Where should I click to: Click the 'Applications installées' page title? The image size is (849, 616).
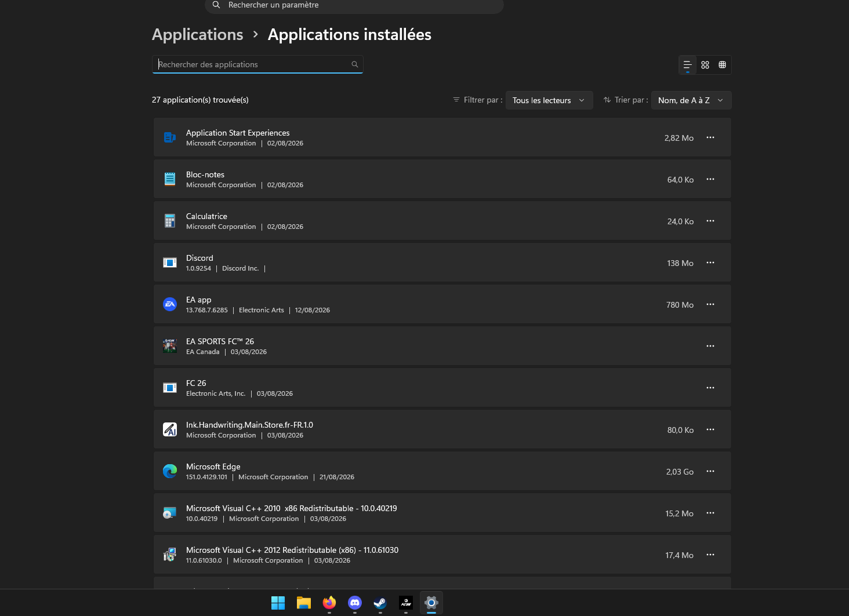pyautogui.click(x=350, y=35)
